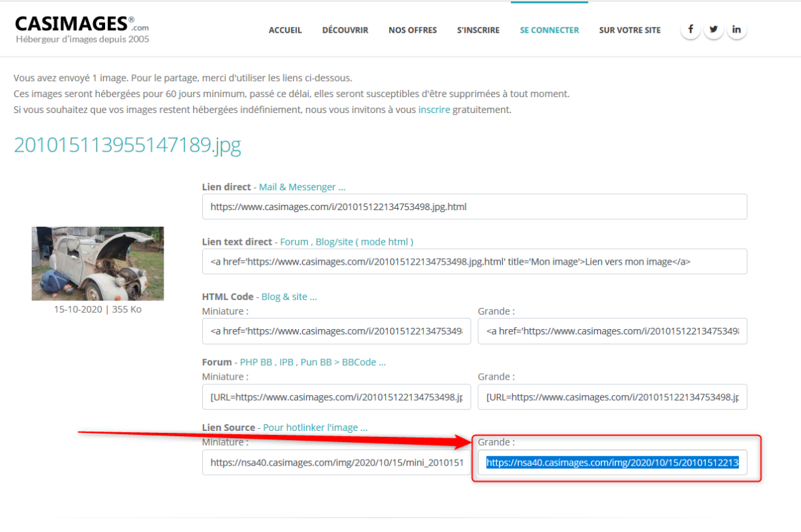Select the Forum Miniature BBCode field

tap(336, 397)
